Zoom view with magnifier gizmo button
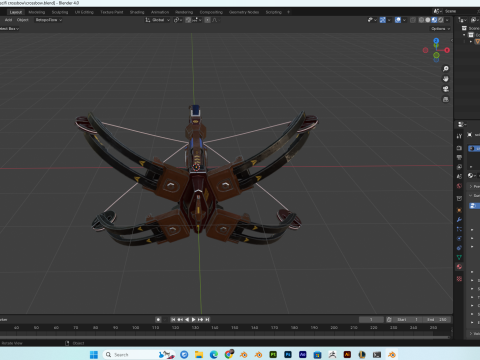 pyautogui.click(x=446, y=69)
